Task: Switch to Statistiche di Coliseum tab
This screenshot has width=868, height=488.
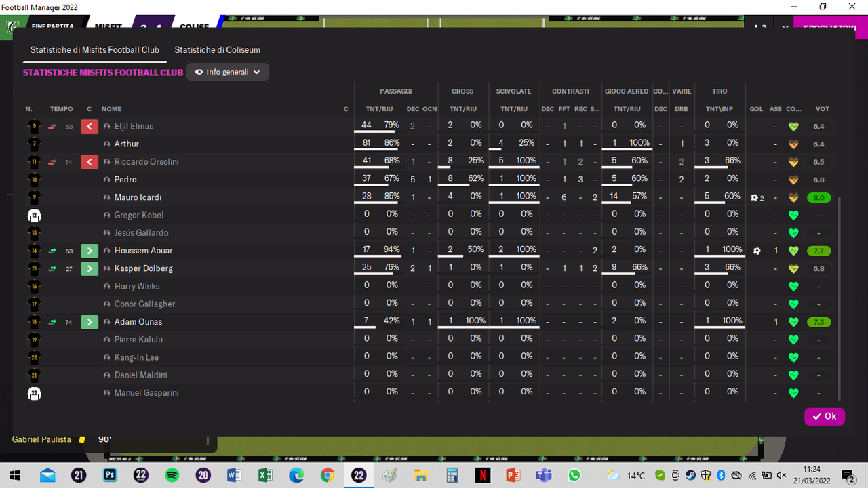Action: (218, 50)
